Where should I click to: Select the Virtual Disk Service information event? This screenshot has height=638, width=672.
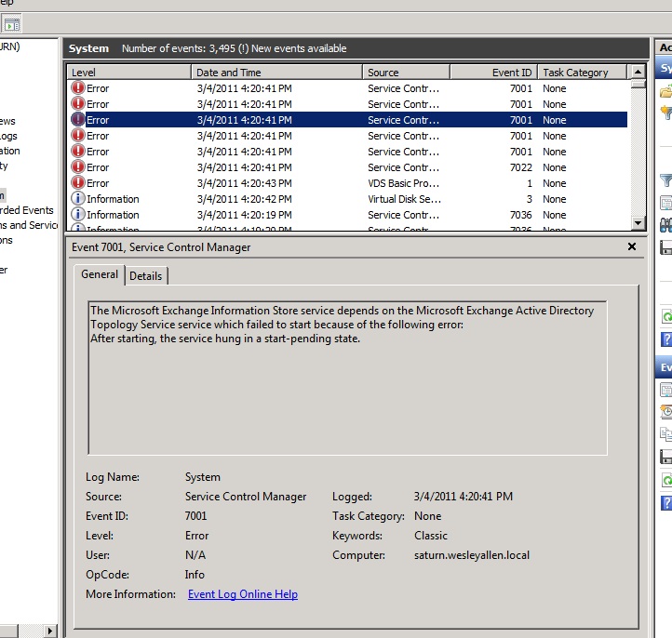click(347, 199)
